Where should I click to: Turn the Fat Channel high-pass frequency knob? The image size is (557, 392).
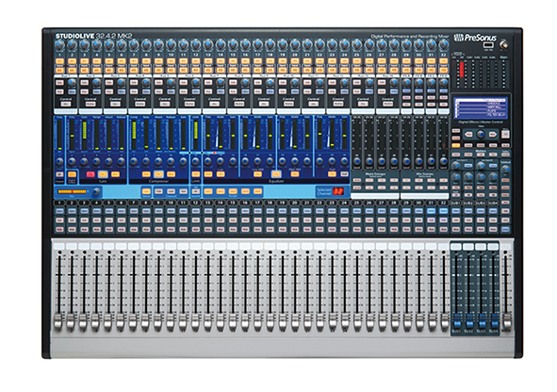tap(59, 161)
